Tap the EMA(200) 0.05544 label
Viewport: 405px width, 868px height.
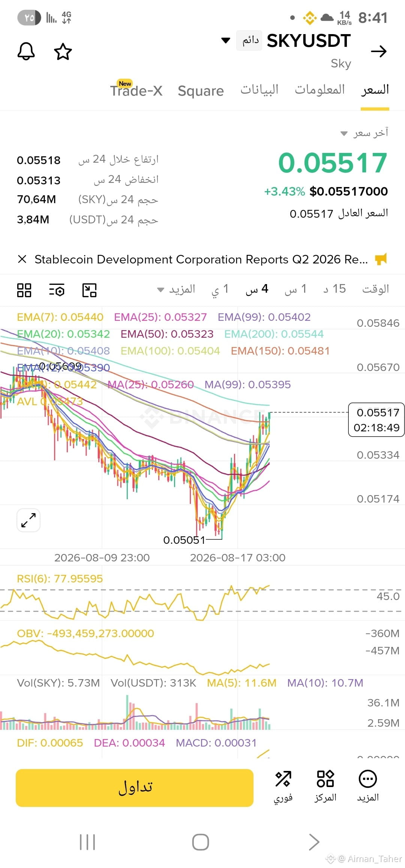click(274, 334)
